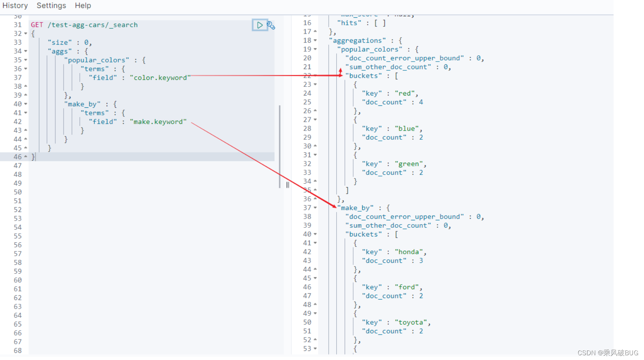Click "hits" : [ ] in response
644x360 pixels.
[362, 23]
